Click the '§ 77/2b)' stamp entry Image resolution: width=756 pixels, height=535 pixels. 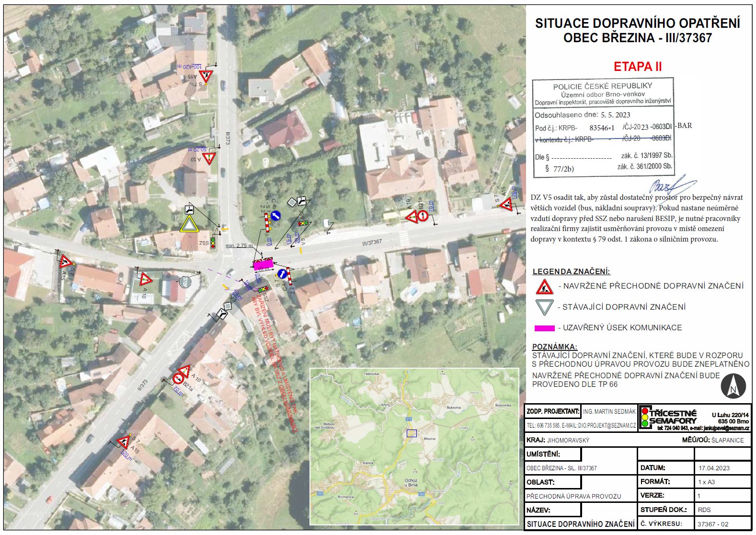click(560, 169)
